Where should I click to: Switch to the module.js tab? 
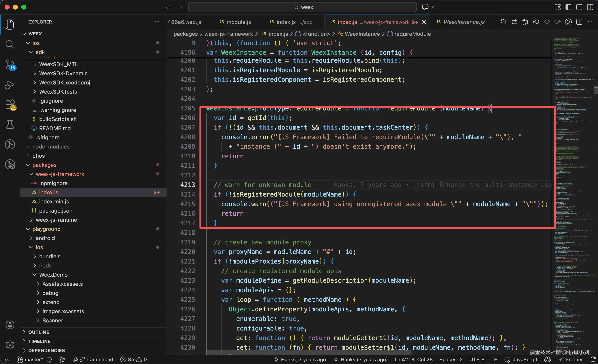[x=238, y=22]
